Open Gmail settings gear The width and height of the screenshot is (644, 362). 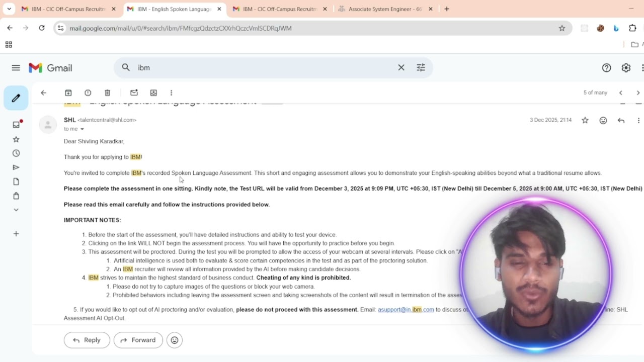point(626,68)
